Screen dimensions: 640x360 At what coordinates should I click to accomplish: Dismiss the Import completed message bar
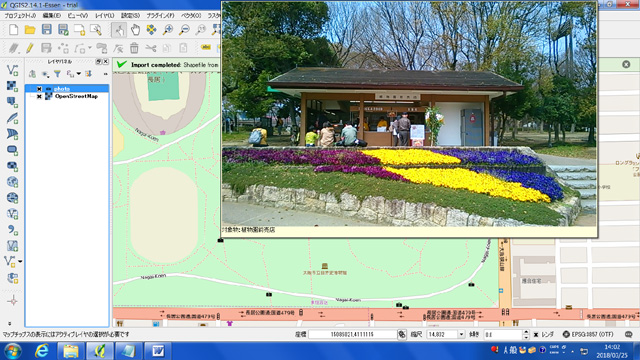coord(626,64)
